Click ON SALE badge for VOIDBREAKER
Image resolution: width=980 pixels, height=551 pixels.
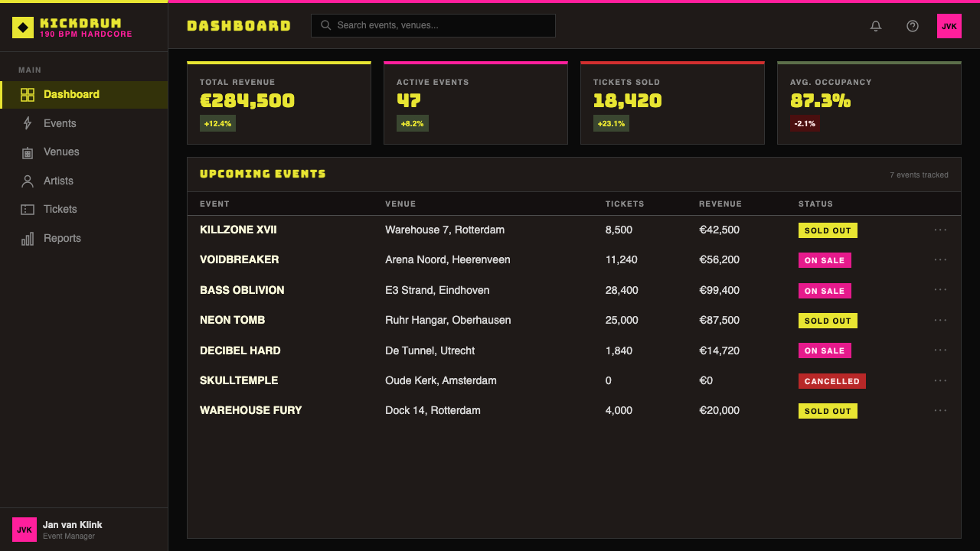tap(825, 260)
